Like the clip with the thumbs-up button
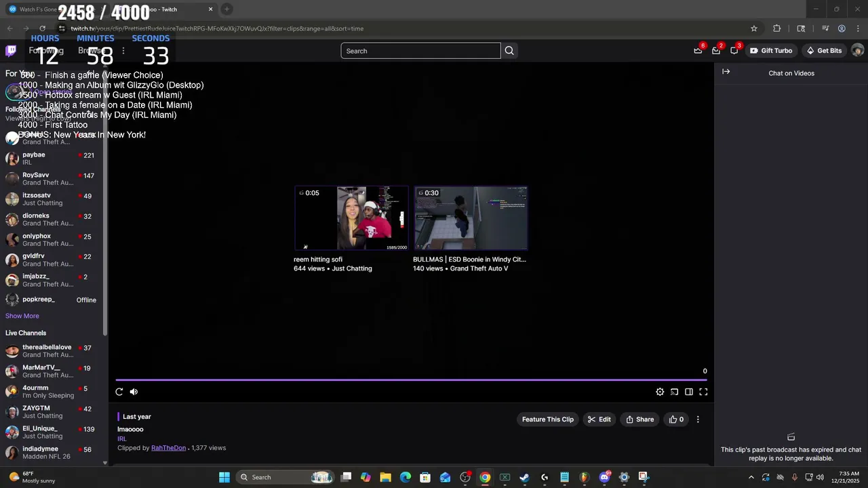This screenshot has width=868, height=488. pos(676,420)
